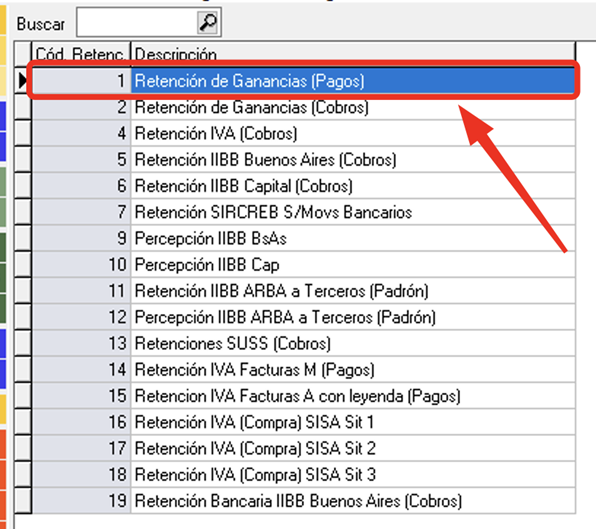This screenshot has width=596, height=529.
Task: Select Retención IIBB Capital (Cobros) row
Action: 304,186
